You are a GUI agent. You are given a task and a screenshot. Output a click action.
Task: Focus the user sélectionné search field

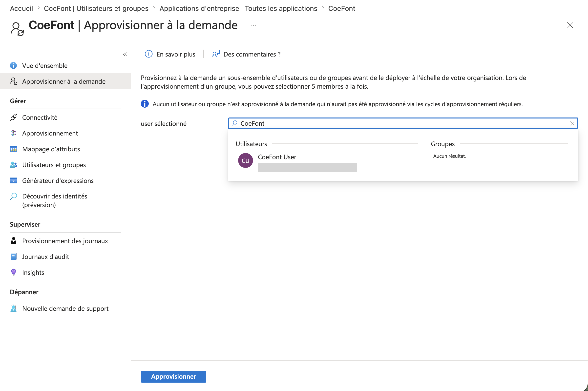pos(403,123)
